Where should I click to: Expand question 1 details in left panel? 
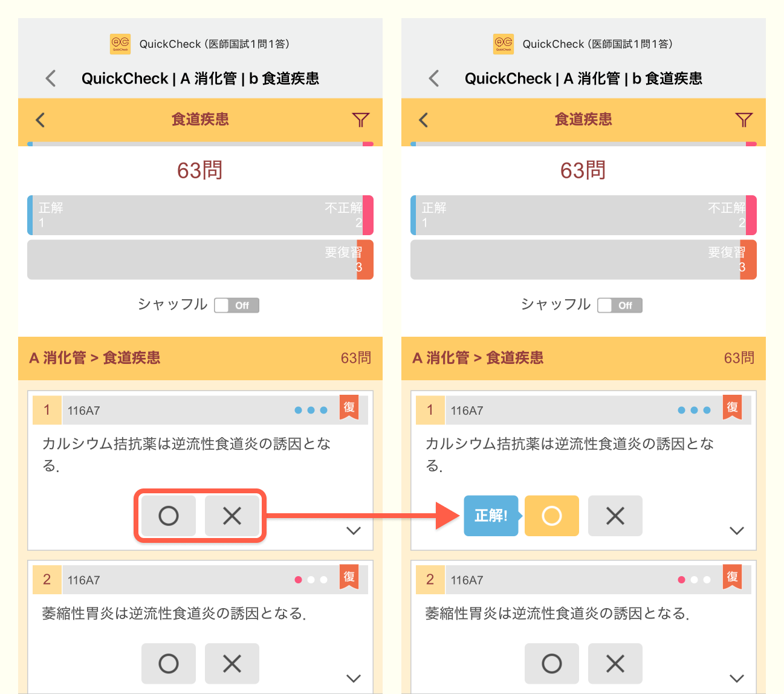(x=354, y=531)
